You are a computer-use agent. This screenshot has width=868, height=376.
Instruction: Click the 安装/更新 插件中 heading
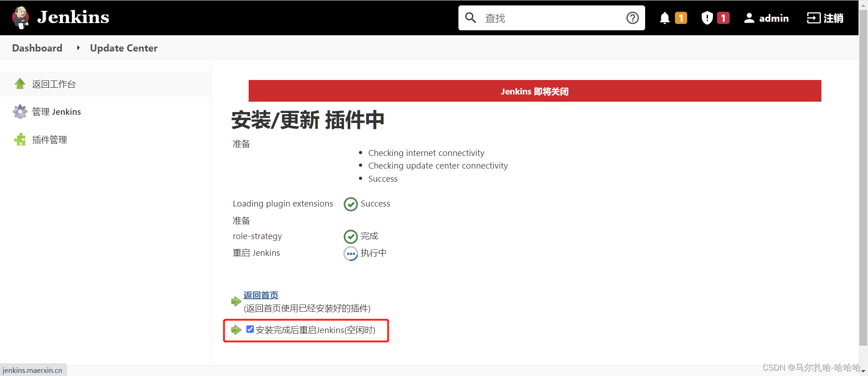[x=308, y=120]
